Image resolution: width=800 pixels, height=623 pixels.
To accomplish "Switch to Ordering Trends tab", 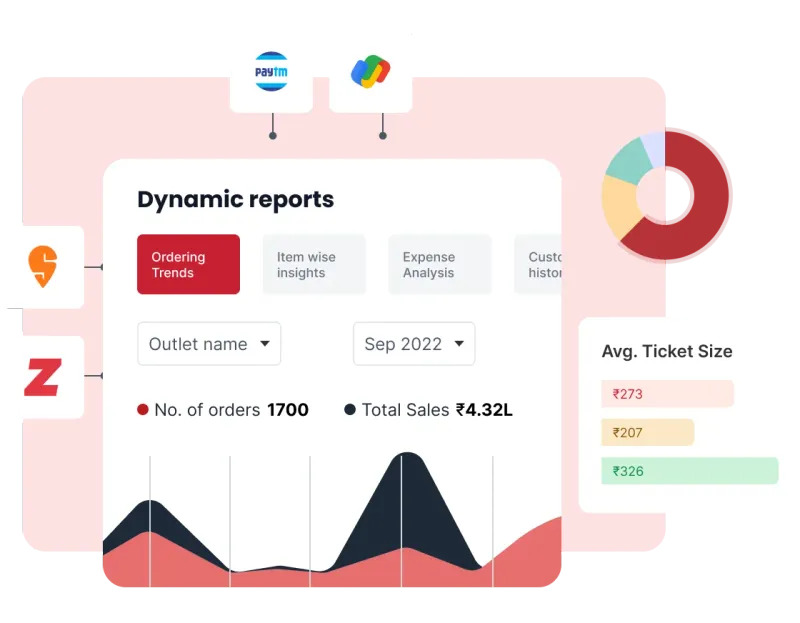I will click(x=188, y=265).
